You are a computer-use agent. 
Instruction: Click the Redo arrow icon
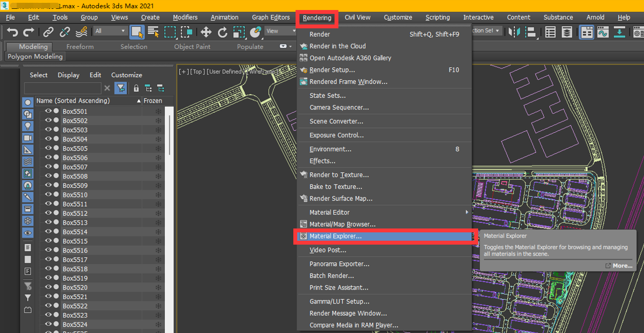click(x=29, y=31)
